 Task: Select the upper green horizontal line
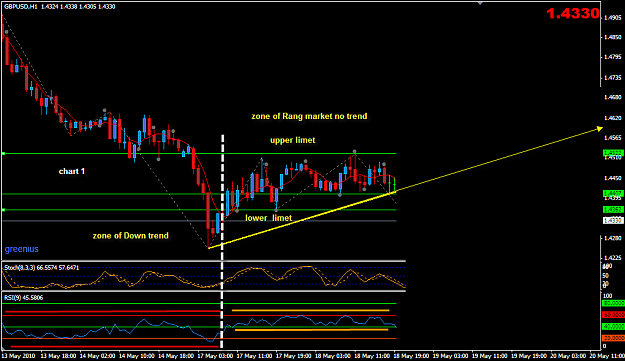tap(199, 153)
